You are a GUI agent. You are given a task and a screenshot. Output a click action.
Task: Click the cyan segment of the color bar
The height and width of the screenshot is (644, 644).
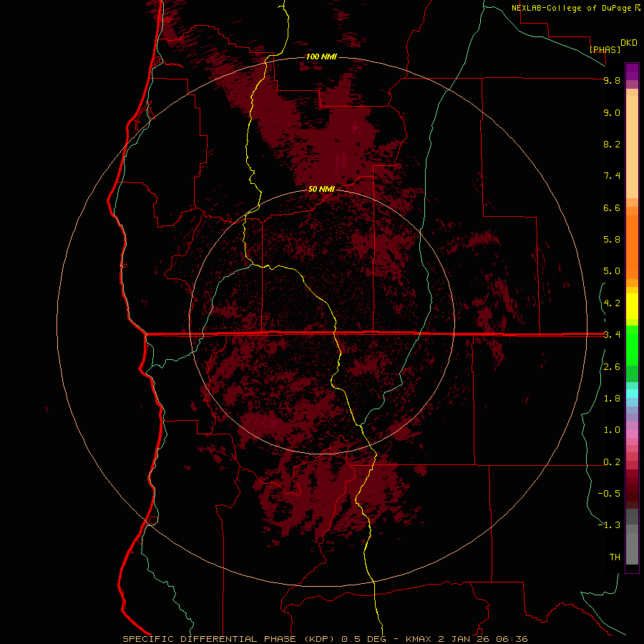coord(632,394)
